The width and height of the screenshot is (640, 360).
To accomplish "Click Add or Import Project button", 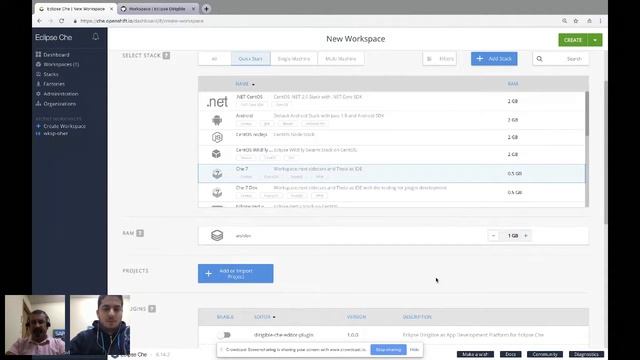I will (x=236, y=273).
